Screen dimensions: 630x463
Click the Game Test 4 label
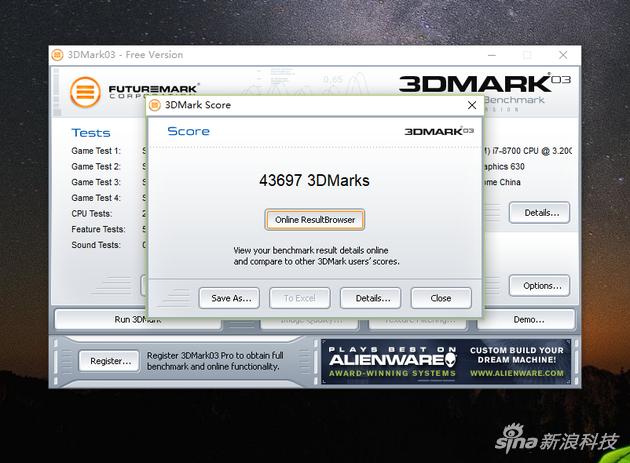click(96, 198)
